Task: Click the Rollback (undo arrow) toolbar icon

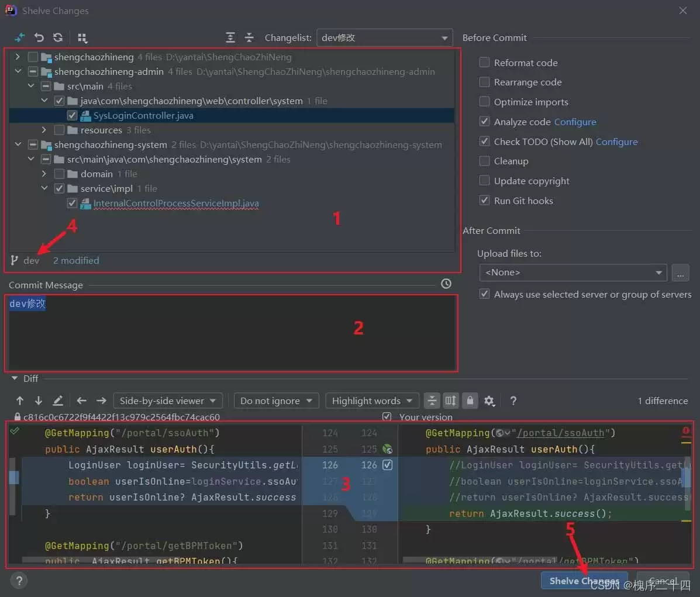Action: point(39,37)
